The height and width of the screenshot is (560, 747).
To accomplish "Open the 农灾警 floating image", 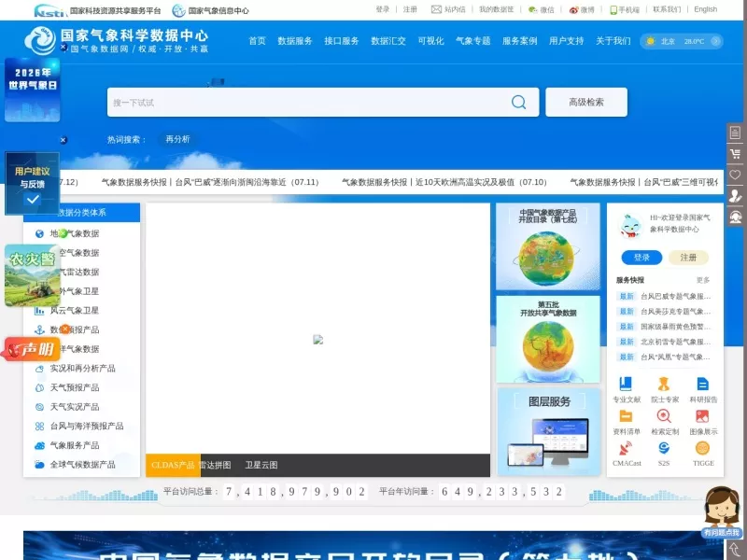I will (x=33, y=275).
